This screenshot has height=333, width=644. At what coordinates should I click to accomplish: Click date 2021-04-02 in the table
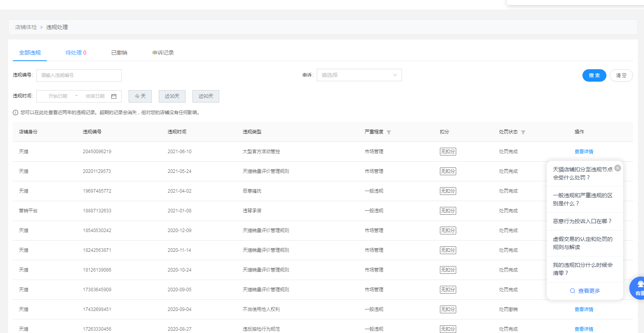[x=179, y=191]
